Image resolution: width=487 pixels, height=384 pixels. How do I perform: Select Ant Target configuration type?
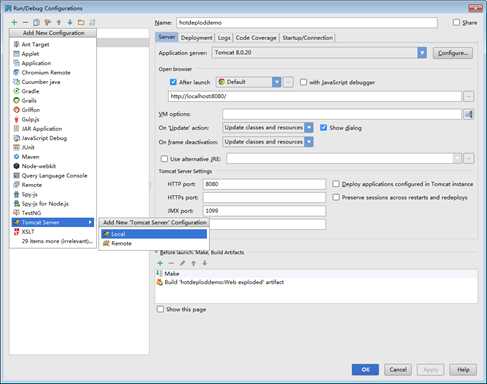coord(53,44)
